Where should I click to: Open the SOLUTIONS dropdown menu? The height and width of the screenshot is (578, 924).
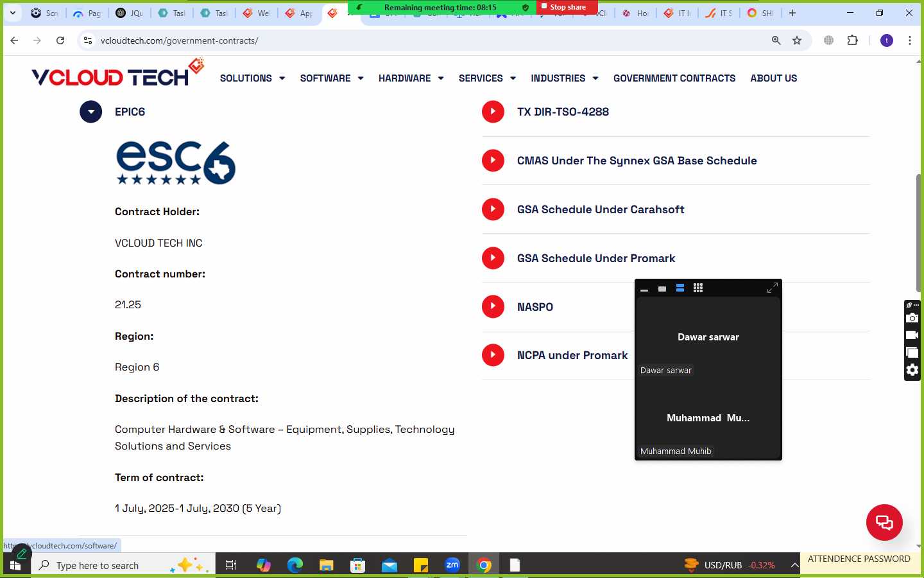[252, 78]
